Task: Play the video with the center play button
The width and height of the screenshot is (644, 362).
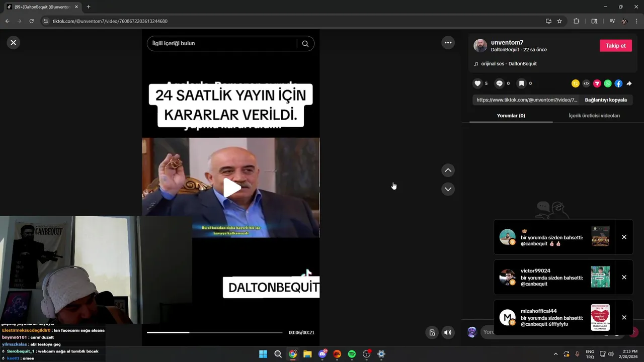Action: 231,188
